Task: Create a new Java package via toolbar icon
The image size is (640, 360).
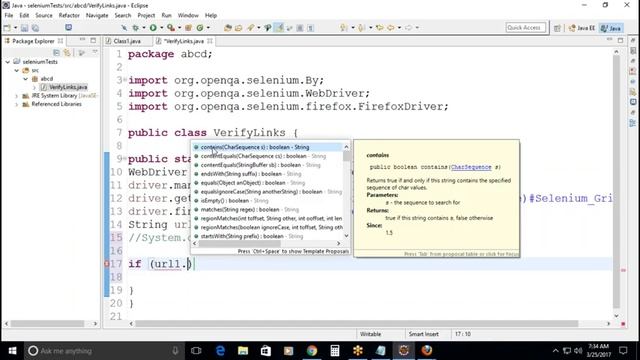Action: pos(188,28)
